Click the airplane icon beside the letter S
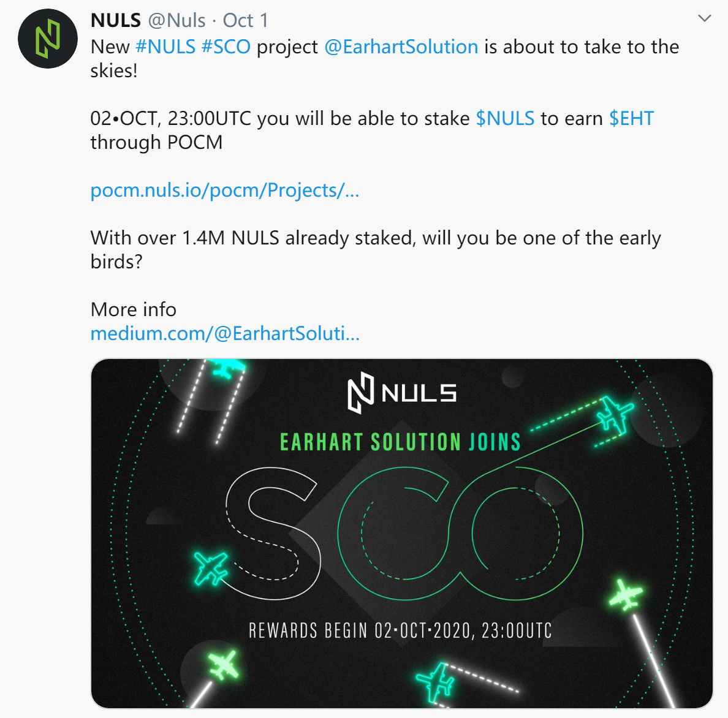This screenshot has width=728, height=718. click(211, 568)
